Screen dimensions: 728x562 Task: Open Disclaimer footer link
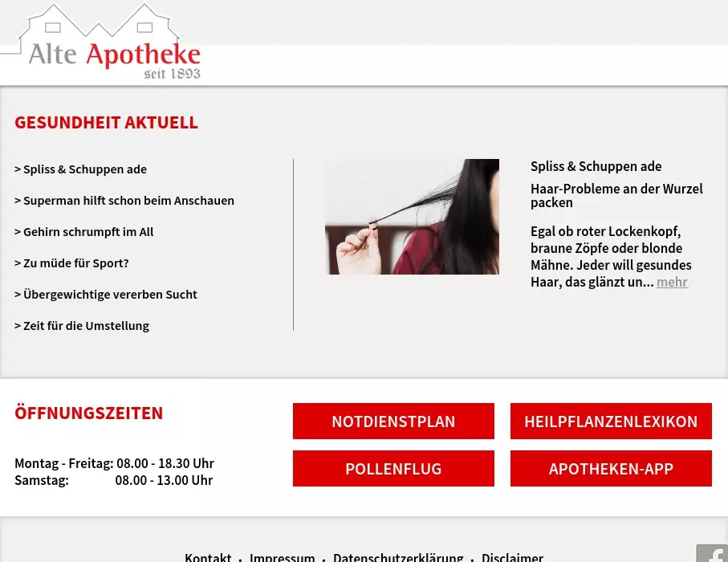coord(512,557)
